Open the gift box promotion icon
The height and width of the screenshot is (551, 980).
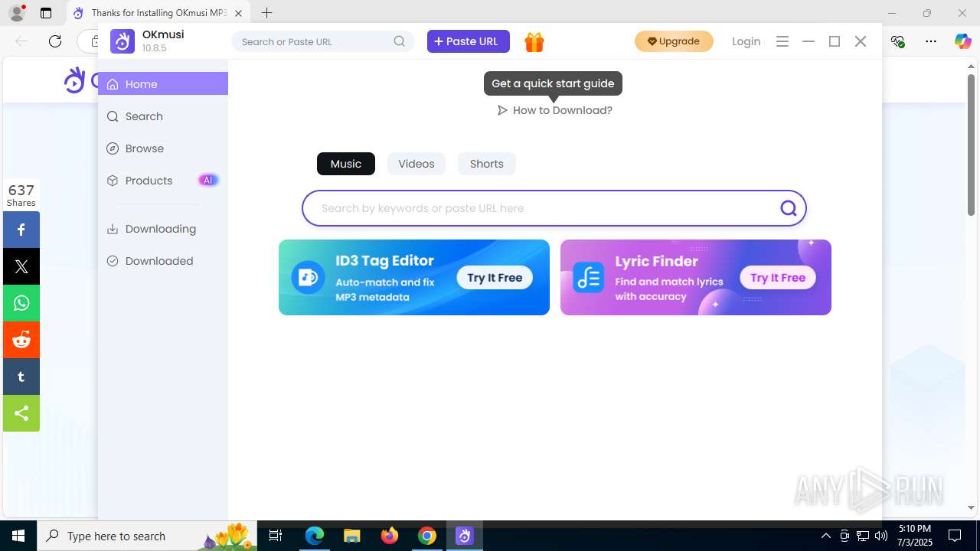(534, 42)
